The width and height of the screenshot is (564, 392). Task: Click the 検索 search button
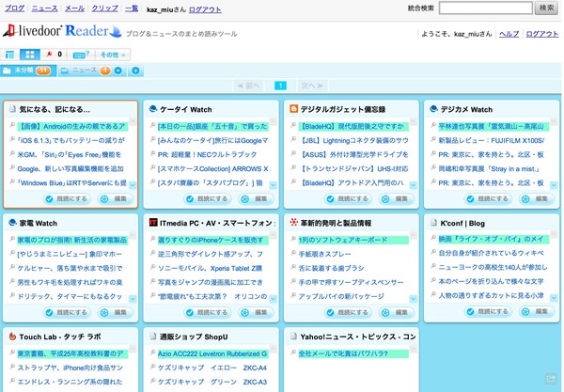click(x=547, y=8)
